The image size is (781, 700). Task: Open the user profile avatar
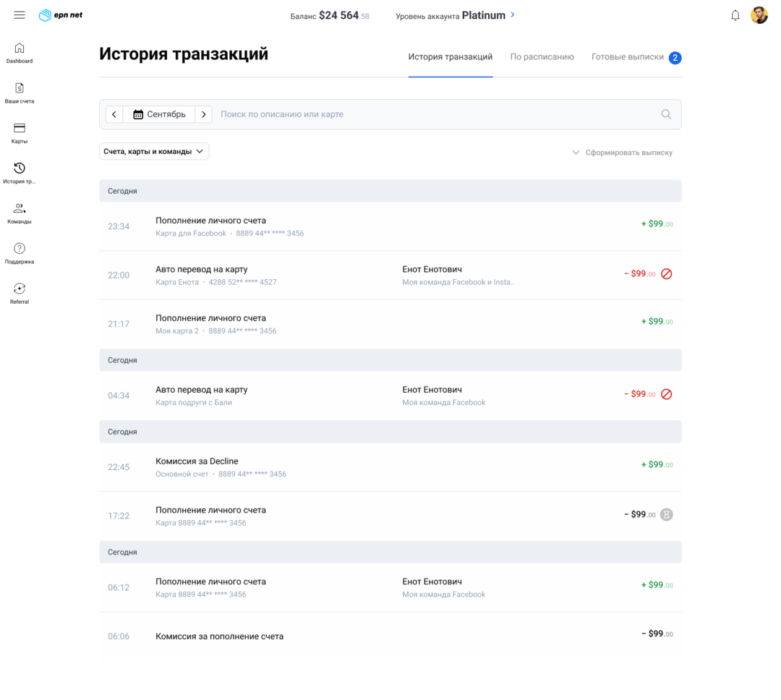(759, 15)
